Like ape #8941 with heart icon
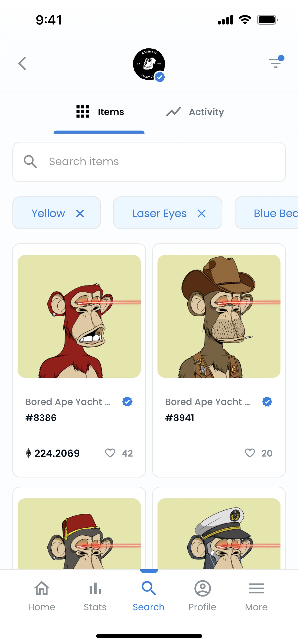 click(250, 453)
